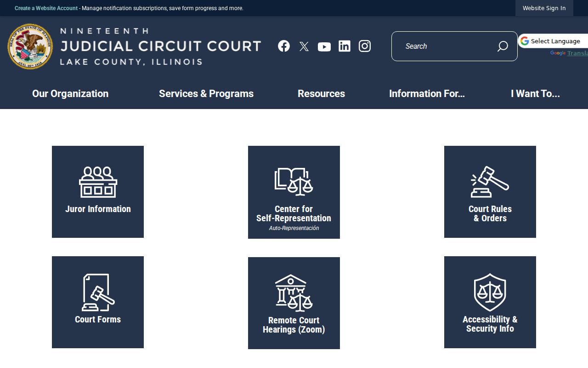Click the Nineteenth Judicial Circuit Court title
Image resolution: width=588 pixels, height=368 pixels.
(x=160, y=46)
